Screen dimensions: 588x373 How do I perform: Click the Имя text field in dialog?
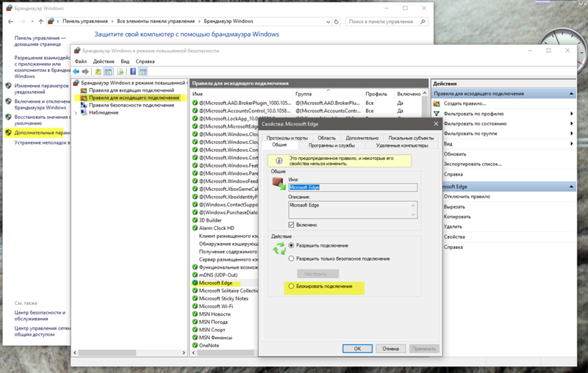(353, 187)
